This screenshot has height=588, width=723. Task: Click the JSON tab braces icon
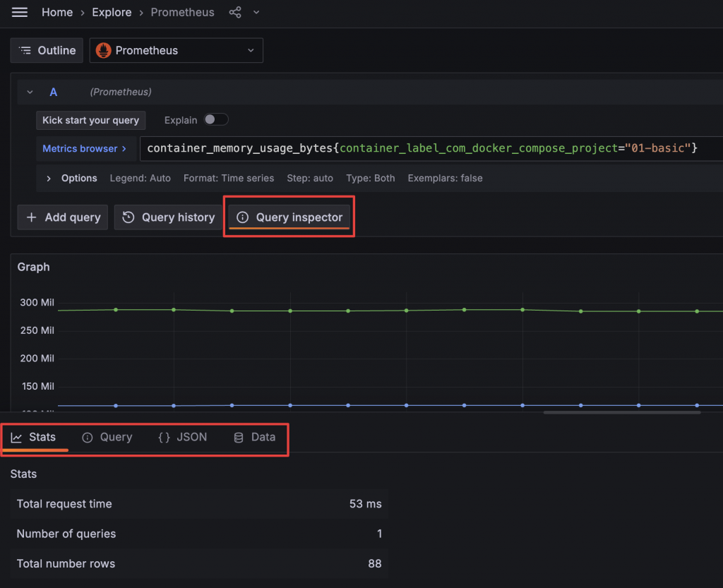[164, 438]
